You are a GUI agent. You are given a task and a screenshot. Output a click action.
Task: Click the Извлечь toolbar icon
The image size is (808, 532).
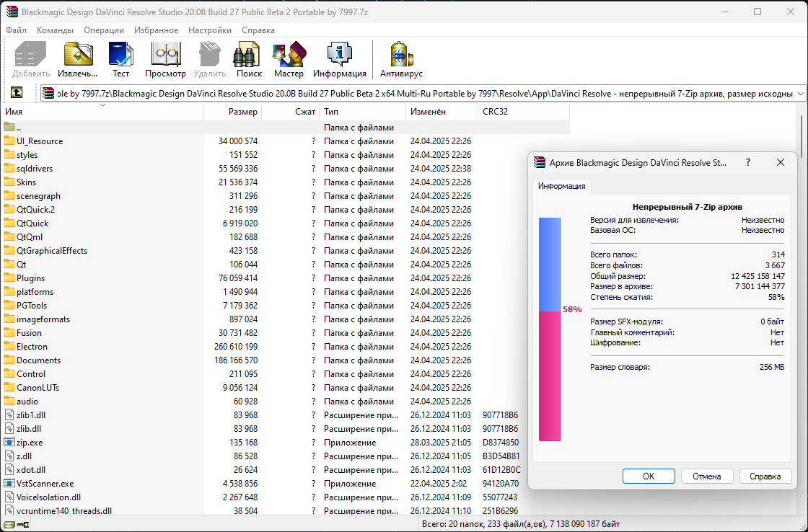(x=78, y=54)
